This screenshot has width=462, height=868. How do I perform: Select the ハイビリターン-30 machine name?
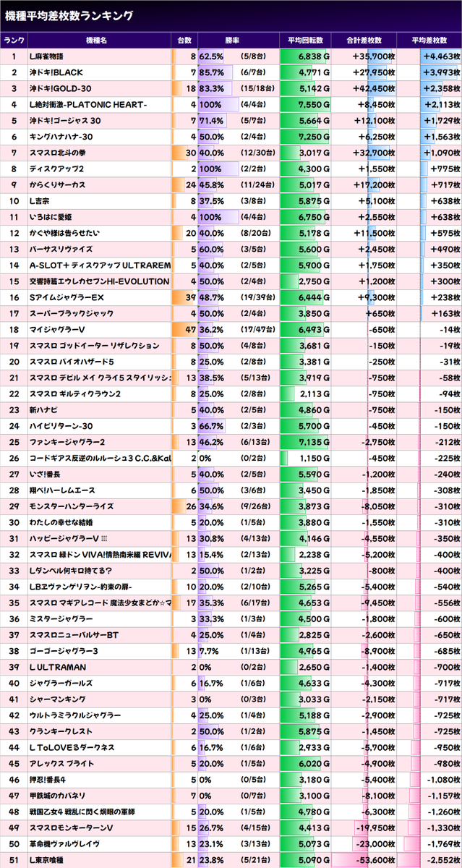point(61,426)
